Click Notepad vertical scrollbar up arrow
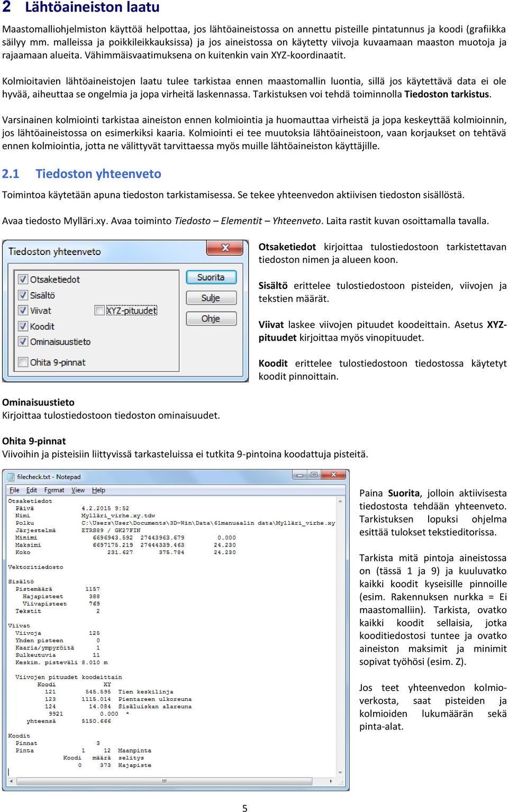Screen dimensions: 508x812 340,501
